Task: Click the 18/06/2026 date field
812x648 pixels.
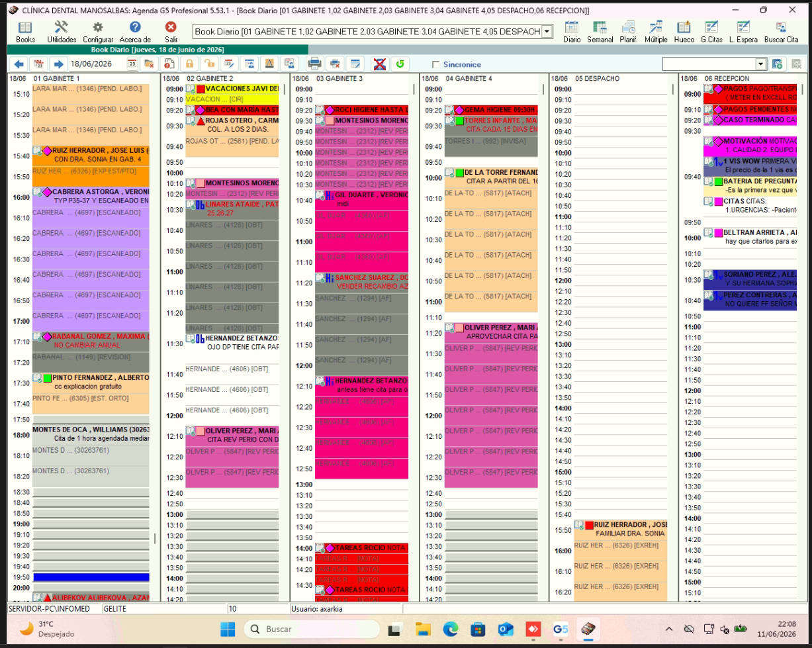Action: 97,64
